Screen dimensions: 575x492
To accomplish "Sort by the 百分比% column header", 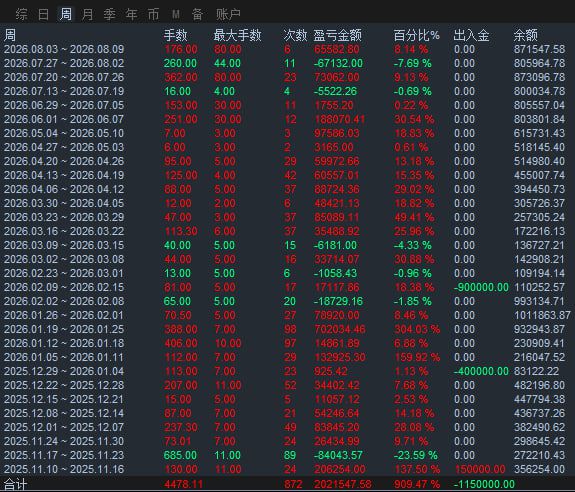I will coord(417,35).
